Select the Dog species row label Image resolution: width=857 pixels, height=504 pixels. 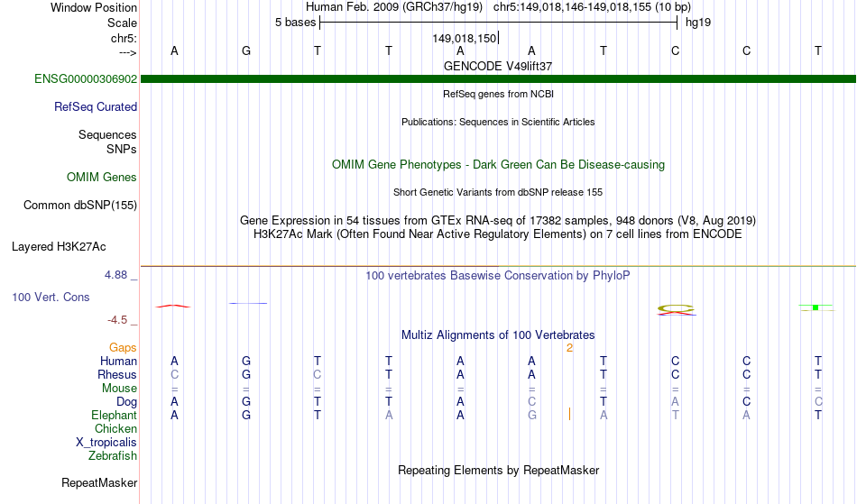(126, 402)
